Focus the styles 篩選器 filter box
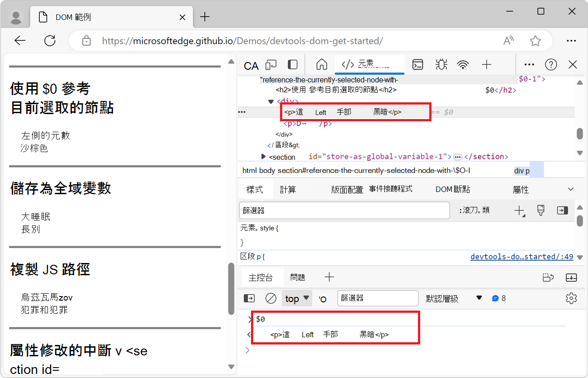The image size is (588, 378). 344,211
